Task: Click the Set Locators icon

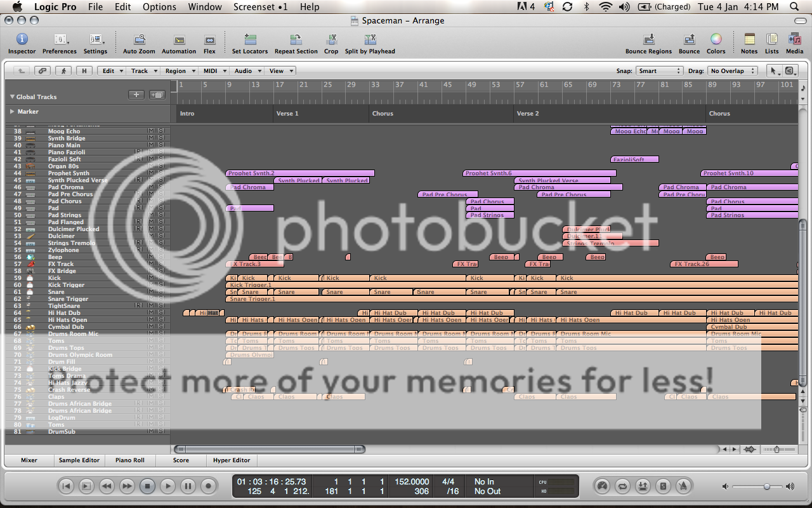Action: pyautogui.click(x=250, y=40)
